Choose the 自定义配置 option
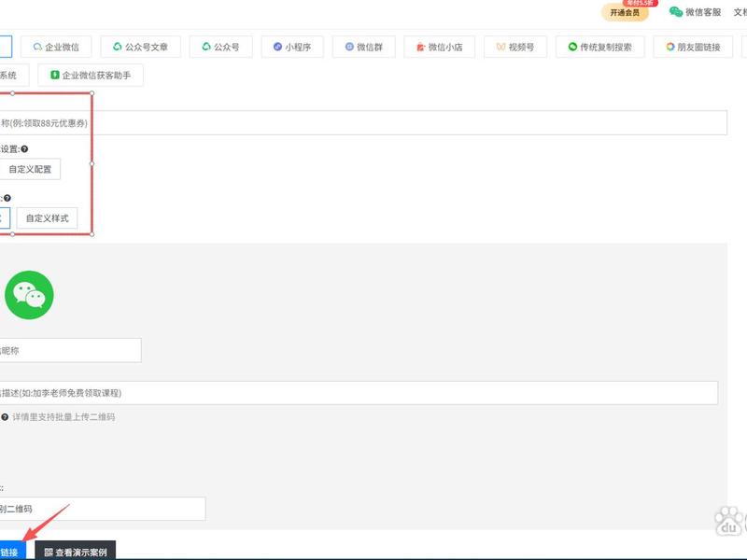 tap(30, 169)
